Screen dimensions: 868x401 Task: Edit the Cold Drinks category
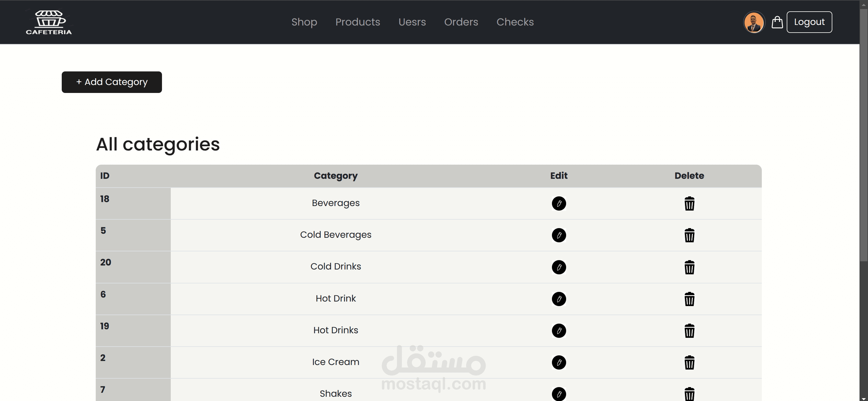coord(559,267)
